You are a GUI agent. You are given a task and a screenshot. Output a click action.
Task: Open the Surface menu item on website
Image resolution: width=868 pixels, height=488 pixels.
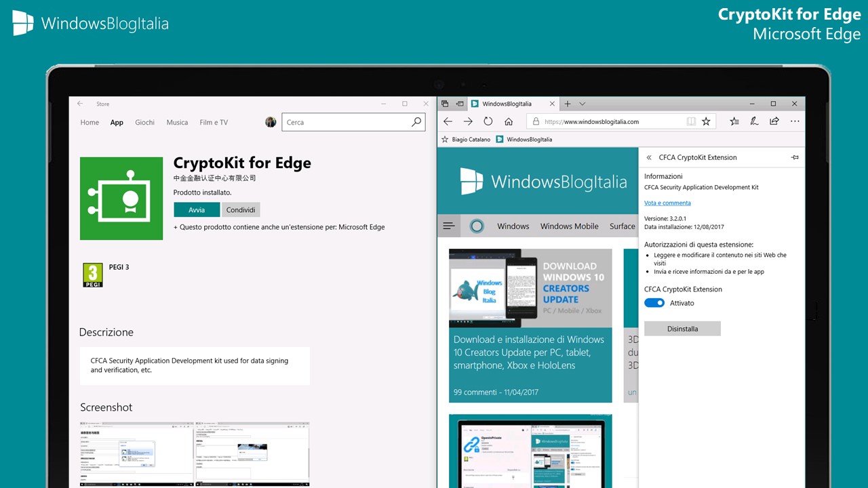pyautogui.click(x=622, y=226)
